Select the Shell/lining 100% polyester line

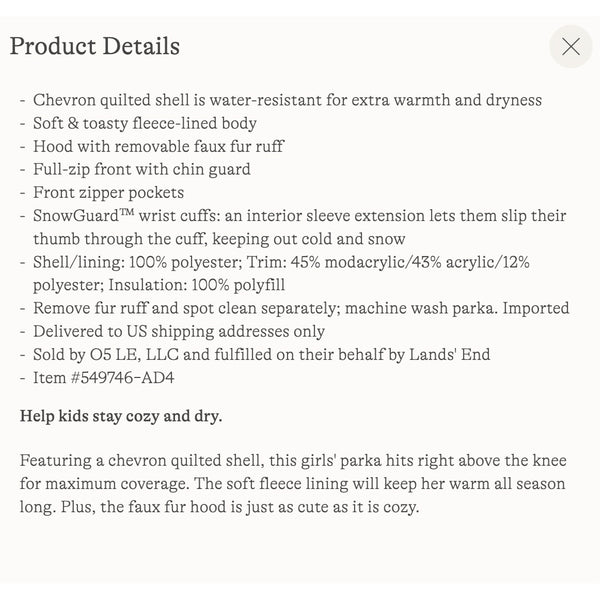click(x=281, y=262)
